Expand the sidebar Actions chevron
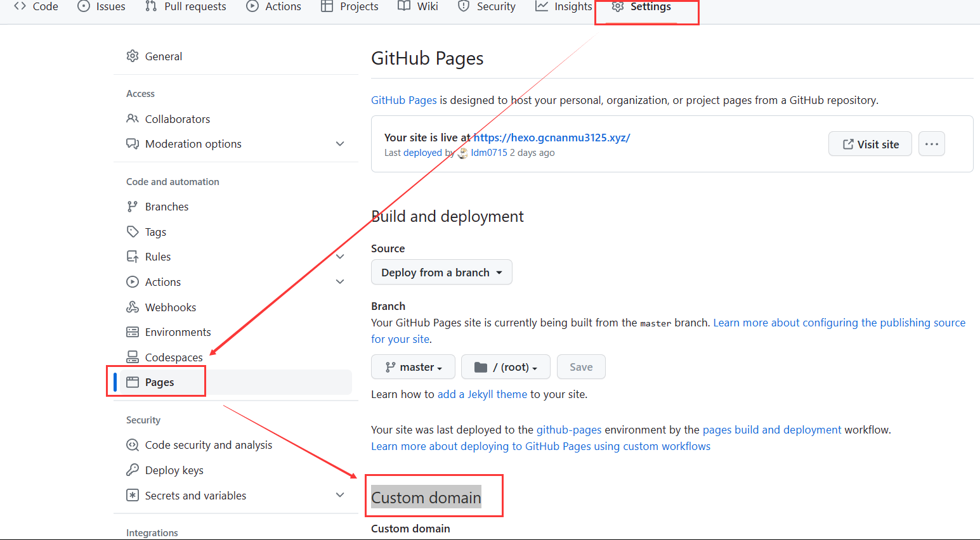980x540 pixels. coord(340,282)
